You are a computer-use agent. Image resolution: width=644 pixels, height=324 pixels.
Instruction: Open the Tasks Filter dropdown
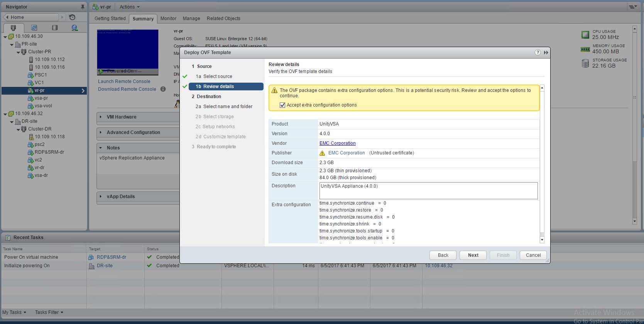[49, 312]
